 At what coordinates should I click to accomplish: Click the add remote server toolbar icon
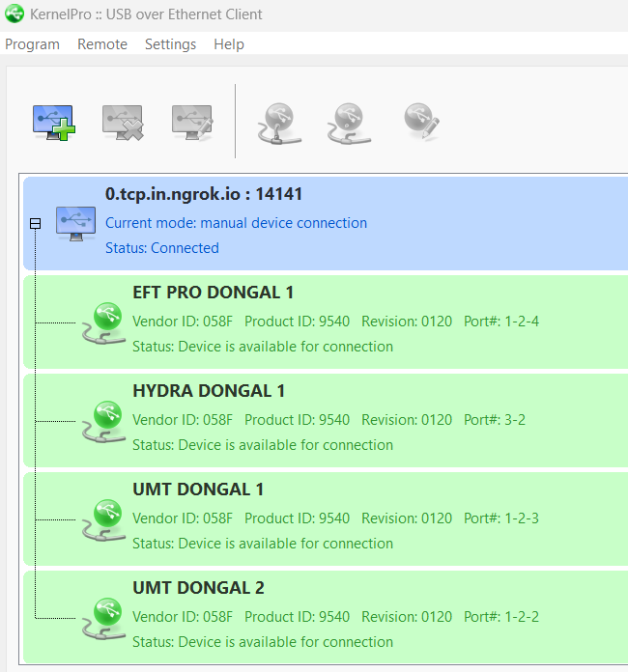tap(53, 122)
